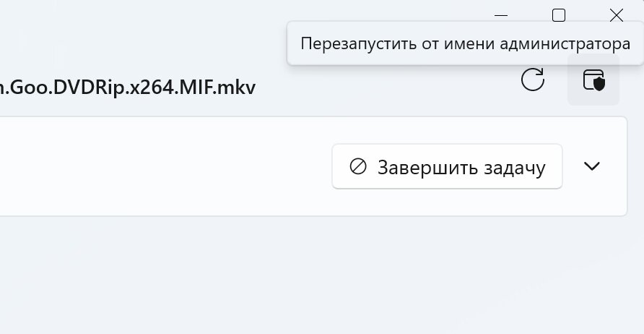Click the Перезапустить от имени администратора tooltip
The image size is (644, 334).
pyautogui.click(x=461, y=43)
